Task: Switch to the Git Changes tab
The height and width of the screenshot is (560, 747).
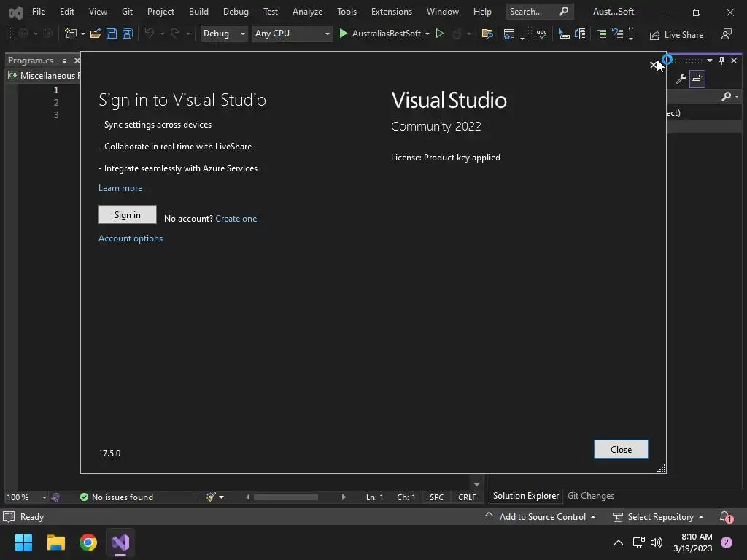Action: point(591,496)
